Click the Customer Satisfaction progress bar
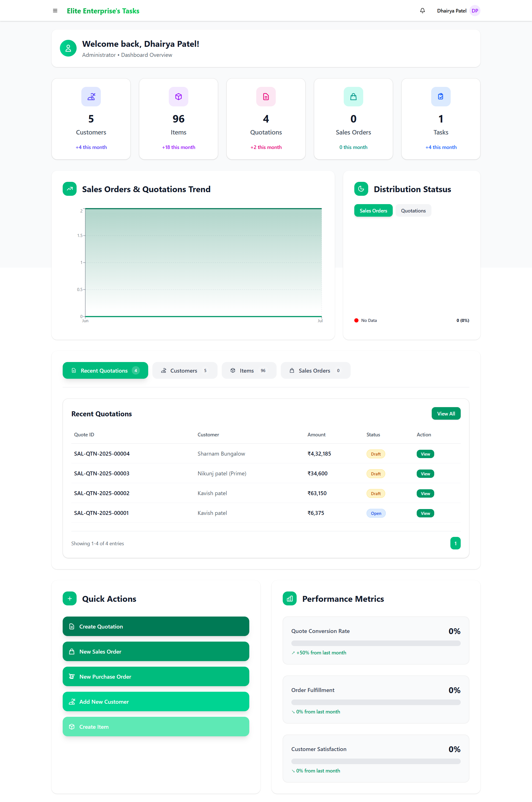The image size is (532, 802). coord(375,761)
